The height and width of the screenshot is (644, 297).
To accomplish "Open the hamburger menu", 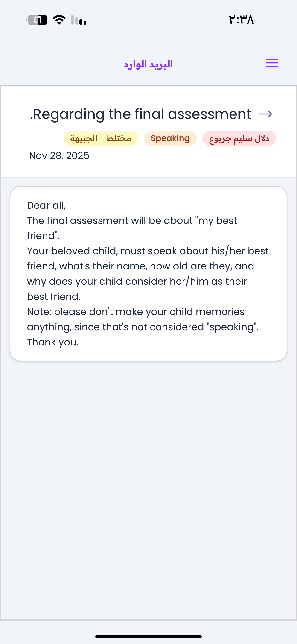I will tap(272, 63).
